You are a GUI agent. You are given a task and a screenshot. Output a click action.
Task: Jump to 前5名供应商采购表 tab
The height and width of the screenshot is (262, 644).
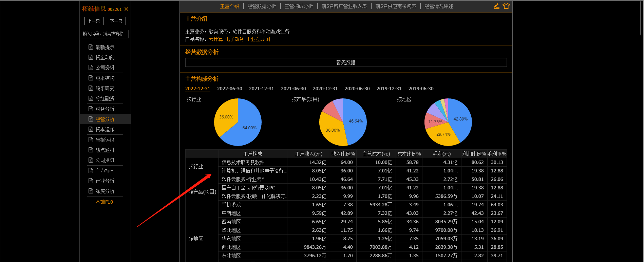coord(396,6)
